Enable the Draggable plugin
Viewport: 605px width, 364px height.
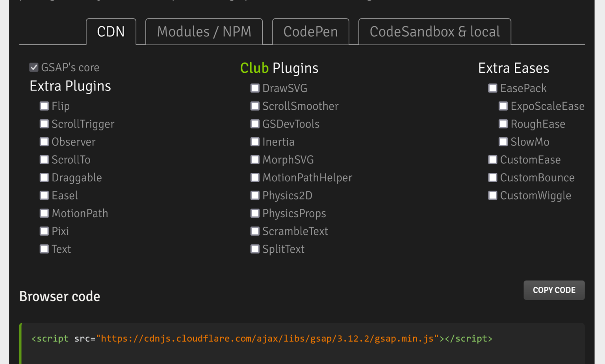tap(44, 178)
